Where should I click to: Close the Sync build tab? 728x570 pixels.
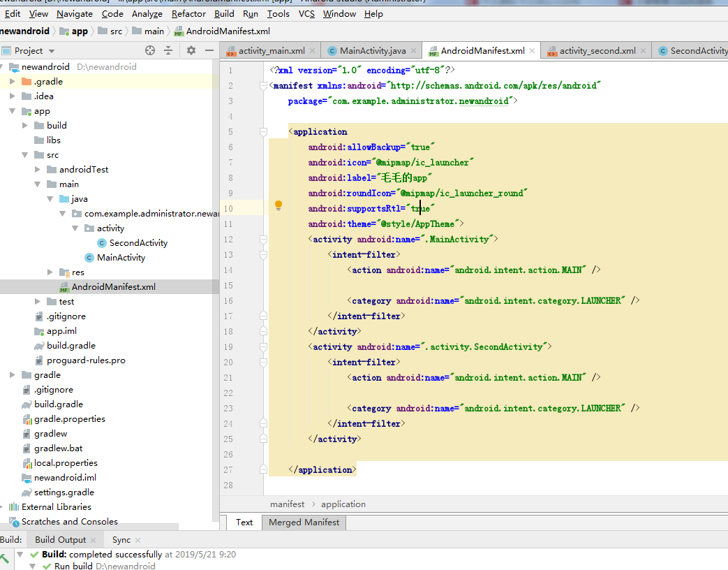tap(138, 540)
